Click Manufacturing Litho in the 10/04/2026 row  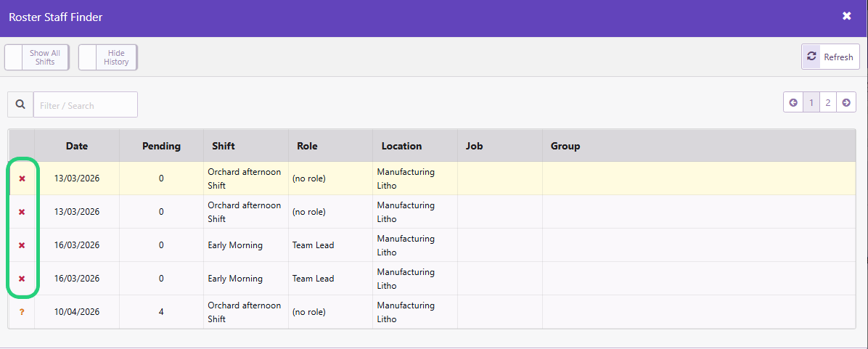[406, 312]
